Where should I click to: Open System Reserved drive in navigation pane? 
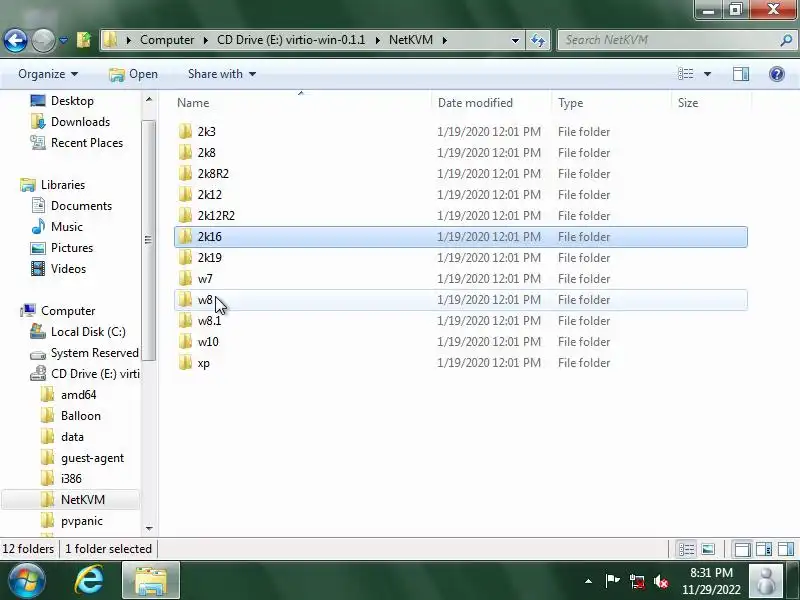(94, 353)
